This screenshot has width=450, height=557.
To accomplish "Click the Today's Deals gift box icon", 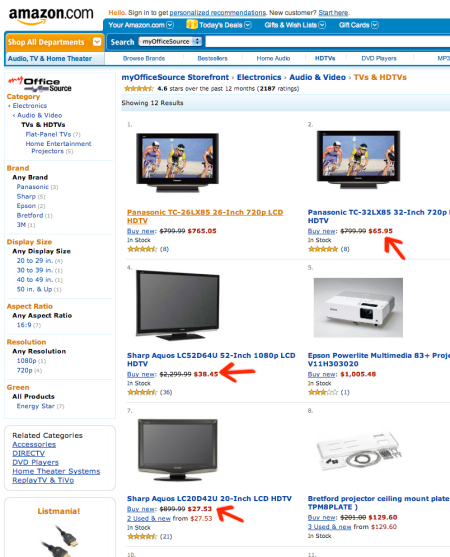I will [191, 25].
